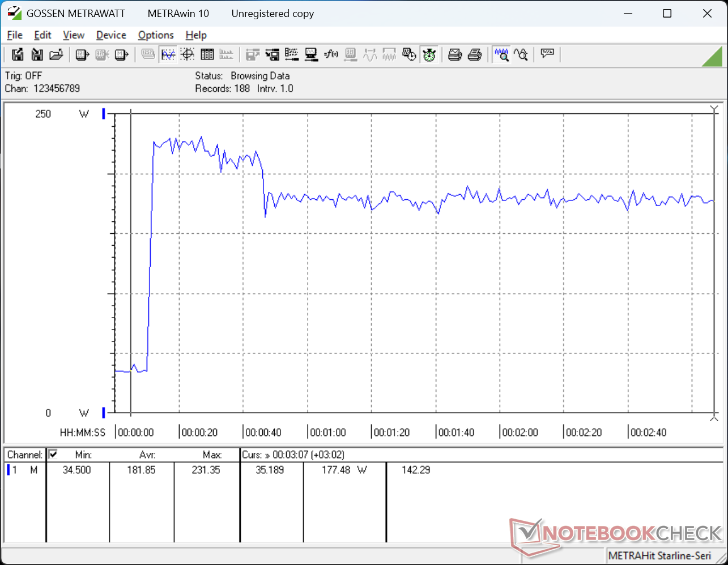Open the Device menu
This screenshot has height=565, width=728.
(x=111, y=35)
